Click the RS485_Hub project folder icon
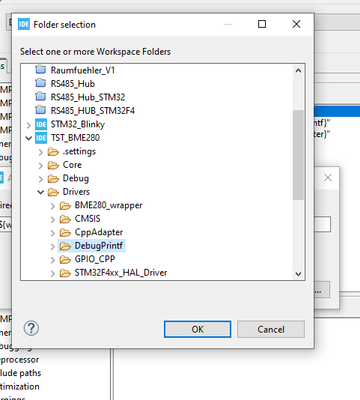Image resolution: width=360 pixels, height=400 pixels. [40, 83]
